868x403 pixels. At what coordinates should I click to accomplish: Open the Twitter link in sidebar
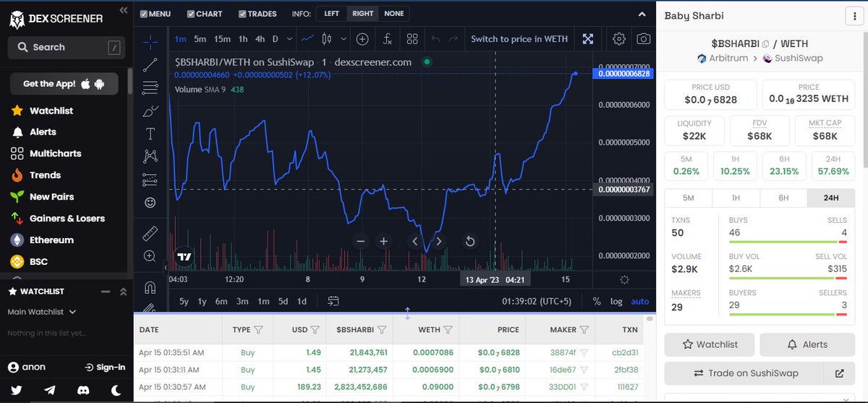tap(17, 391)
